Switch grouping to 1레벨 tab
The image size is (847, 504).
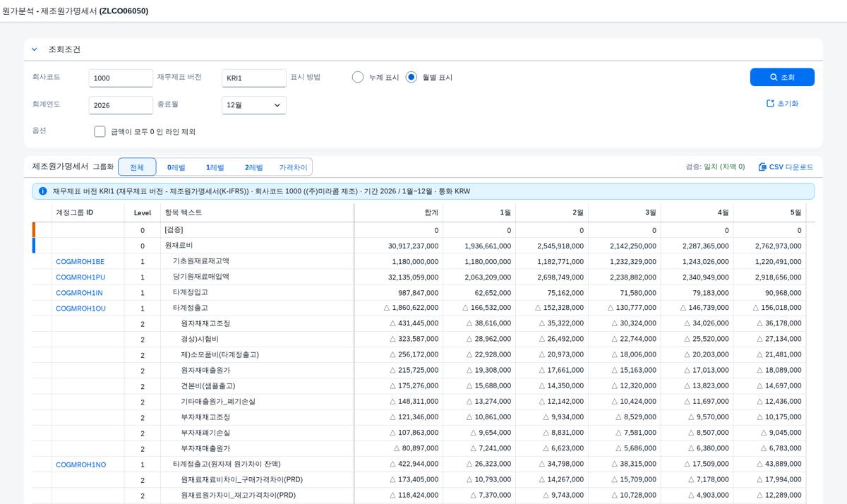215,167
